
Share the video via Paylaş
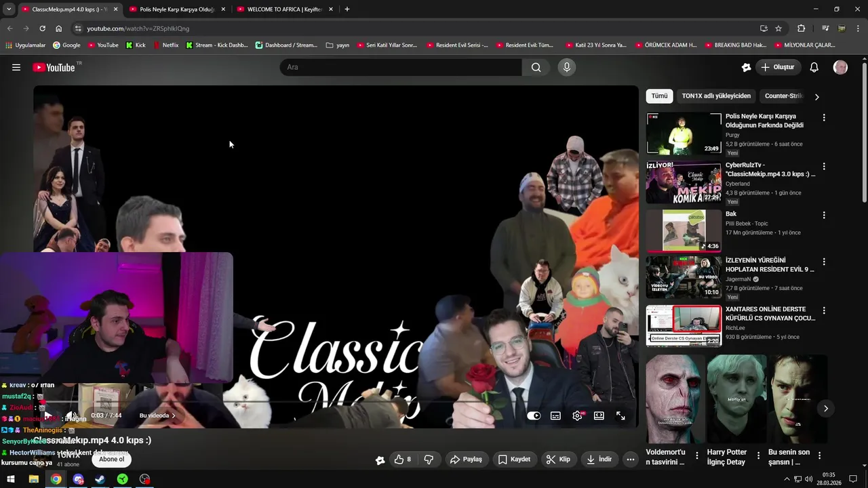pyautogui.click(x=466, y=459)
